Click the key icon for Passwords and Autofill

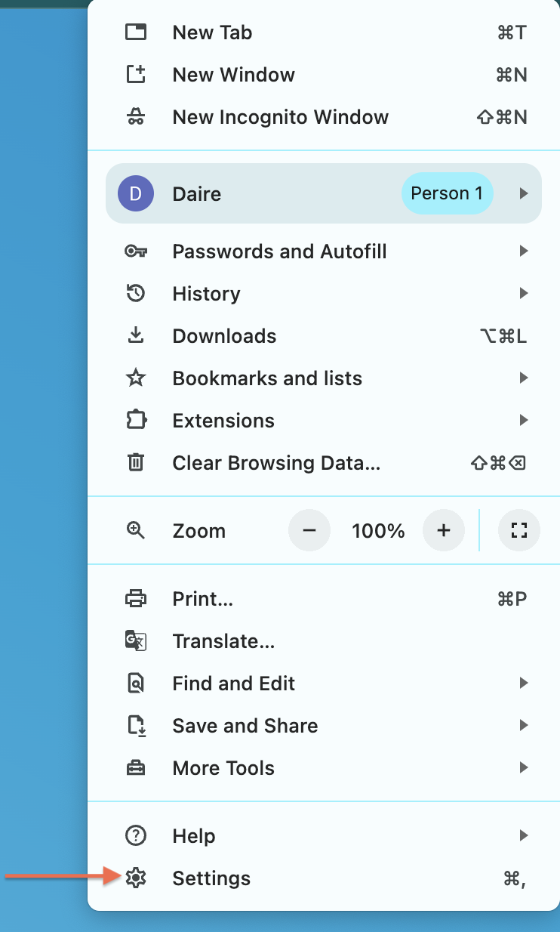pos(136,251)
